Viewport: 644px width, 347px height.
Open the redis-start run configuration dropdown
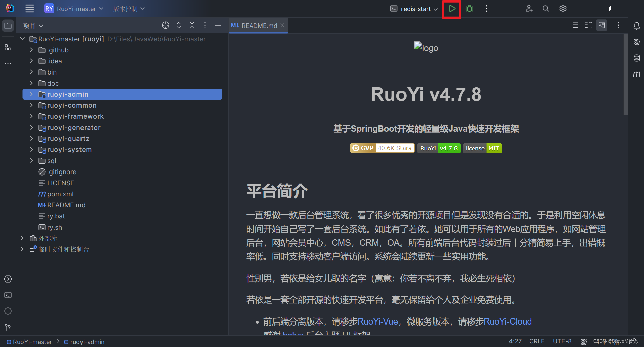[414, 9]
